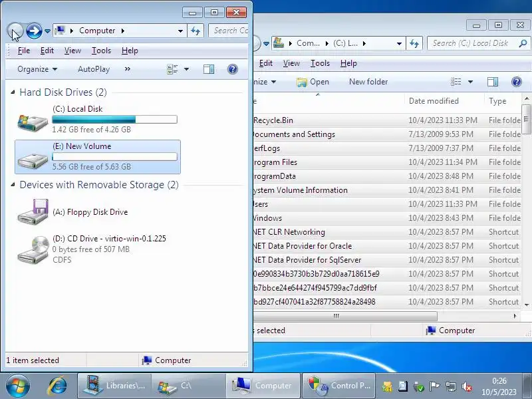Open the Organize dropdown in Computer window
Image resolution: width=532 pixels, height=399 pixels.
(37, 69)
